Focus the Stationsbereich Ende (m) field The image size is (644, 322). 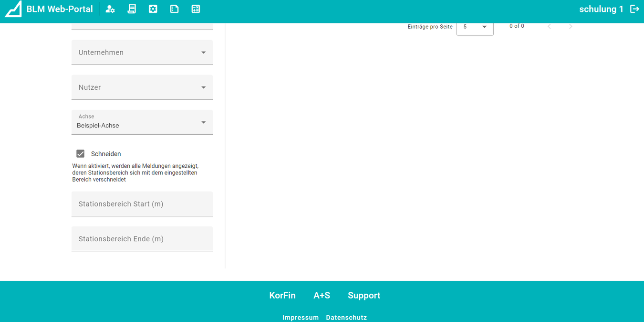click(x=142, y=239)
